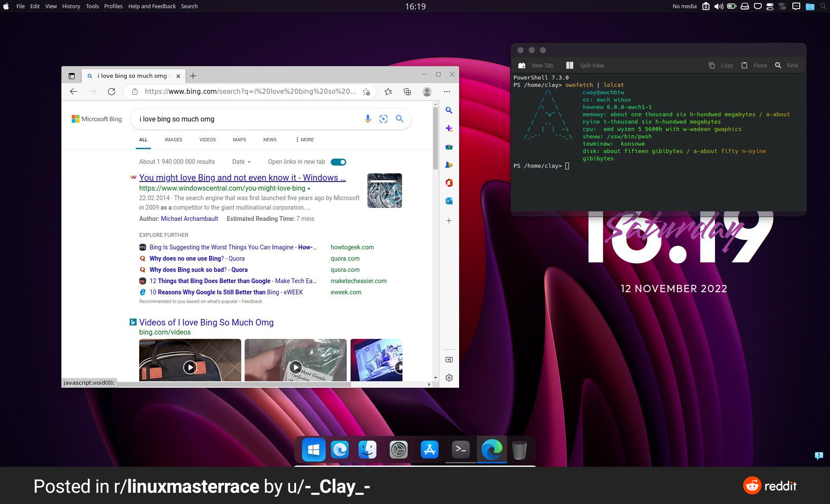The image size is (830, 504).
Task: Reload the Bing page
Action: (x=112, y=92)
